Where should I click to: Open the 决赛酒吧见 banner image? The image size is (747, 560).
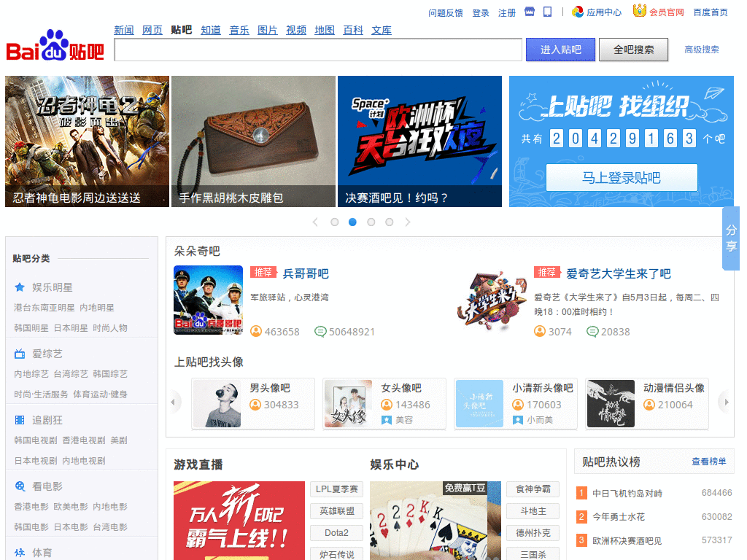419,141
